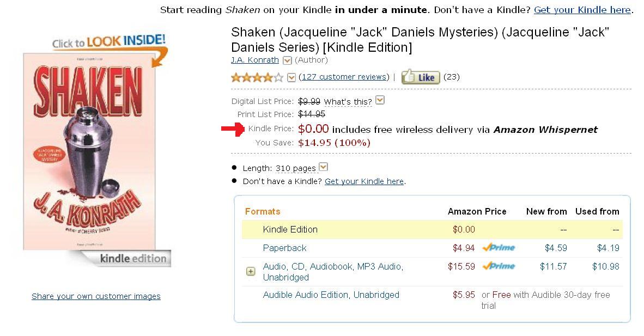The image size is (644, 336).
Task: Click the Prime logo in Paperback row
Action: coord(499,248)
